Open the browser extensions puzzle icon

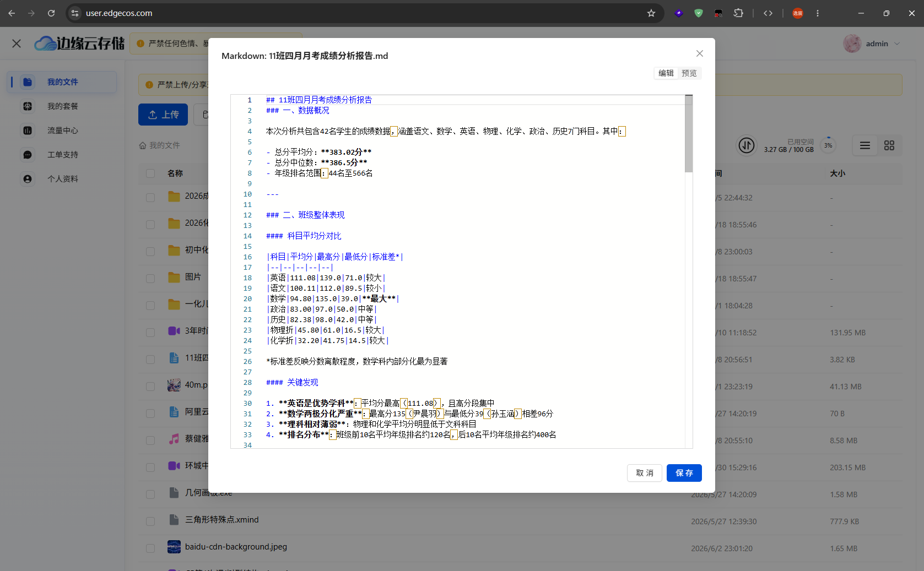coord(738,13)
